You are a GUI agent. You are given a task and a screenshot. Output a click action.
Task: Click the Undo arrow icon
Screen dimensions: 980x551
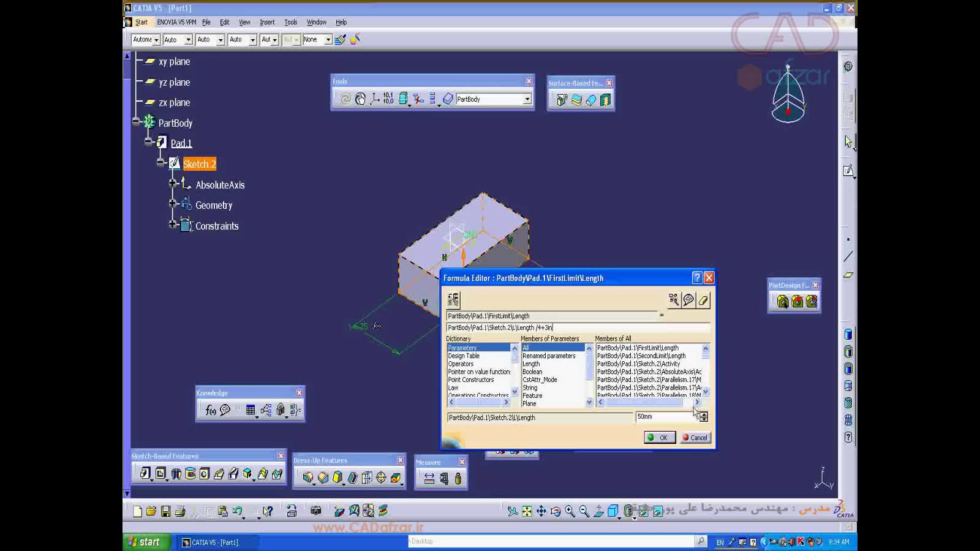[x=238, y=511]
